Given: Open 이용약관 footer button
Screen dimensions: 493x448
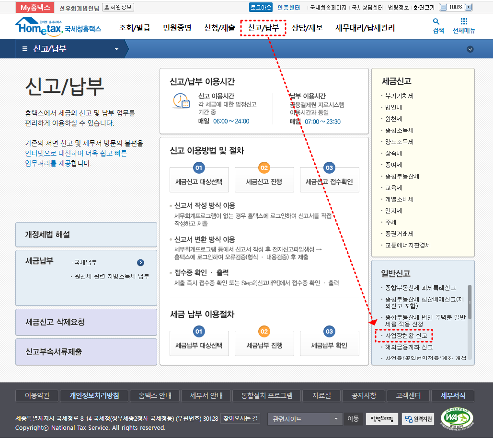Looking at the screenshot, I should (x=37, y=396).
